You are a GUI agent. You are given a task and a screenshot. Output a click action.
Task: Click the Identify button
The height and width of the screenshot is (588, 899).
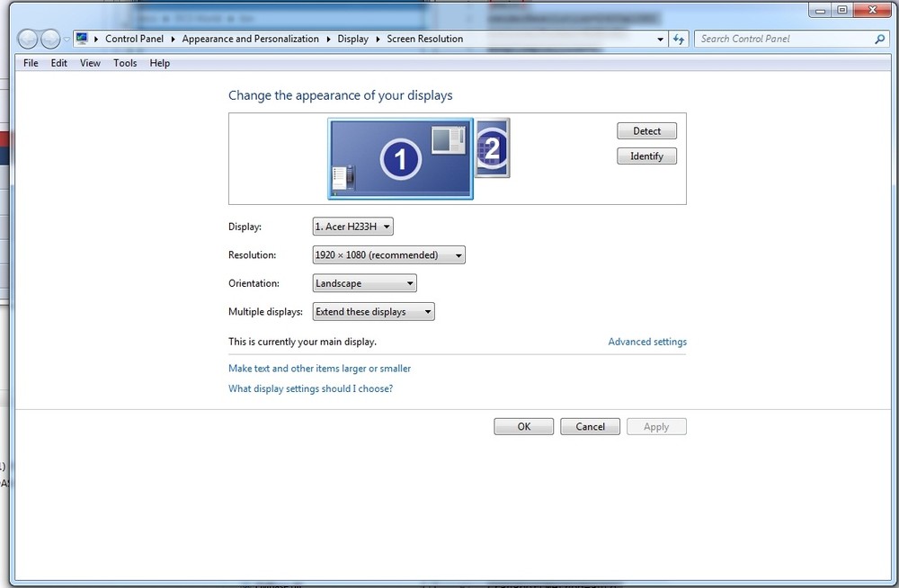coord(646,156)
